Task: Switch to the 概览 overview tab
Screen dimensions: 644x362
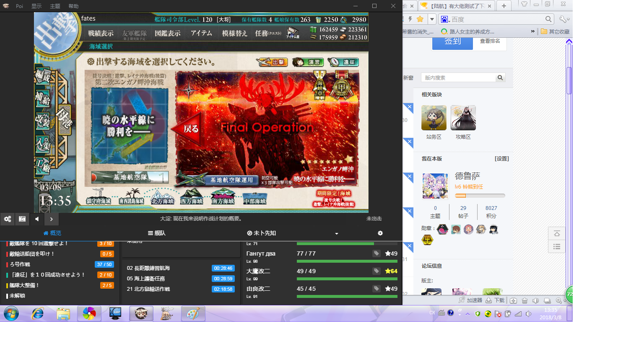Action: (x=52, y=233)
